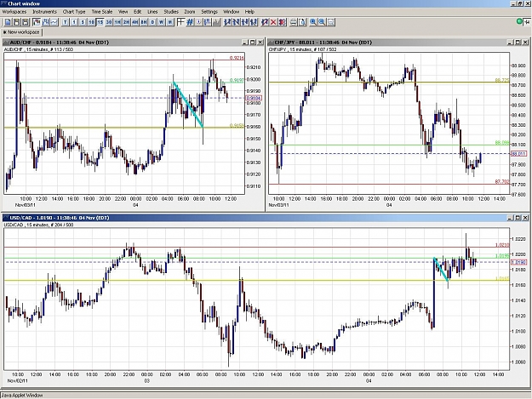The image size is (532, 399).
Task: Expand the View menu
Action: [x=123, y=12]
